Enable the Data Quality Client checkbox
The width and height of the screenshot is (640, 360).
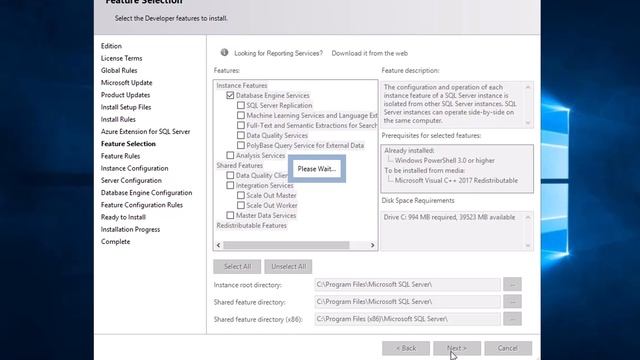pyautogui.click(x=230, y=175)
